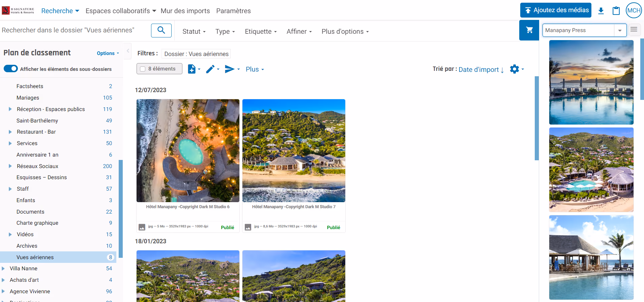644x302 pixels.
Task: Change sort order Date d'import
Action: [x=481, y=70]
